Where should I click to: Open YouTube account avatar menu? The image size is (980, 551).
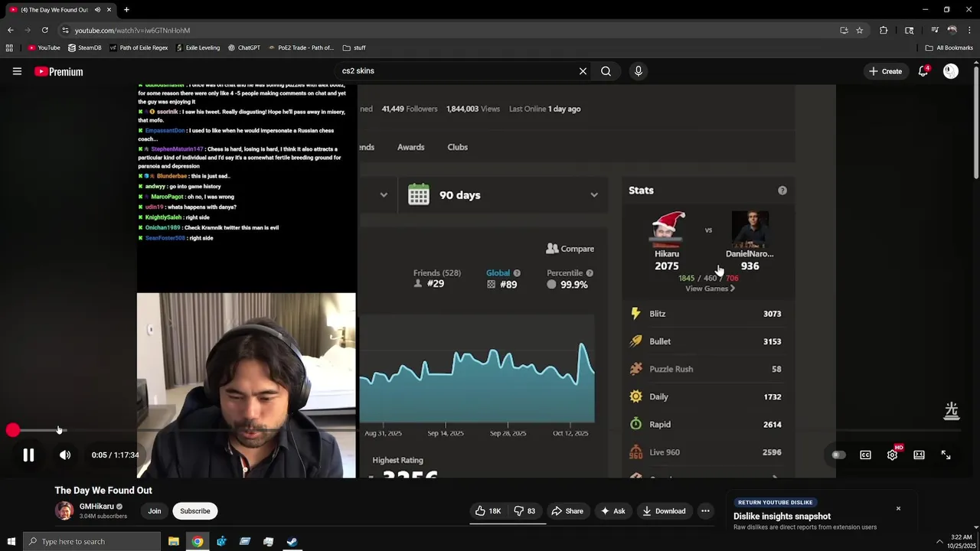click(951, 71)
